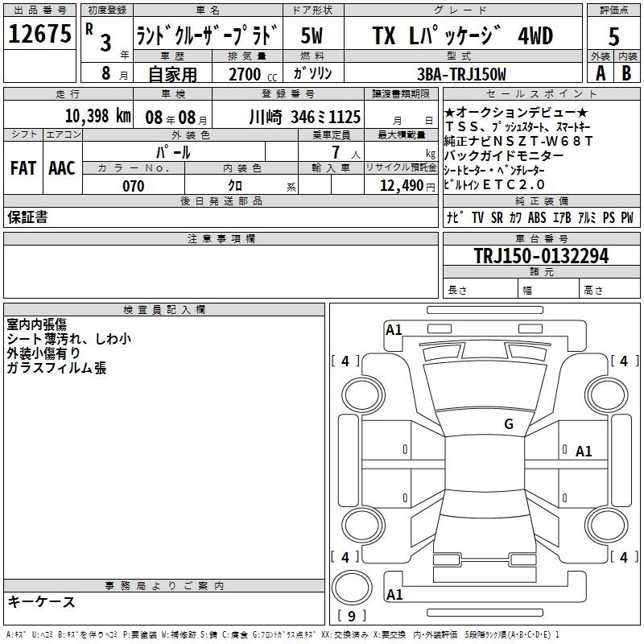Click the A1 mark below the car diagram
Image resolution: width=644 pixels, height=644 pixels.
394,595
